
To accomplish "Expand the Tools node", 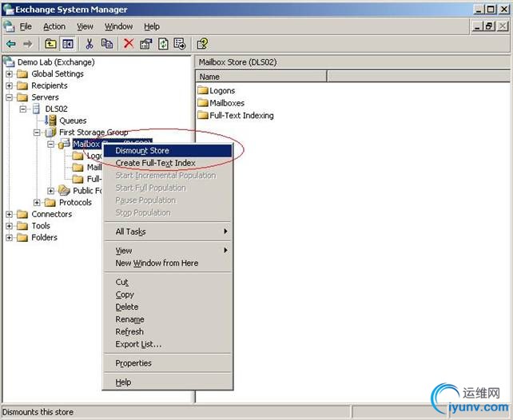I will (x=9, y=226).
